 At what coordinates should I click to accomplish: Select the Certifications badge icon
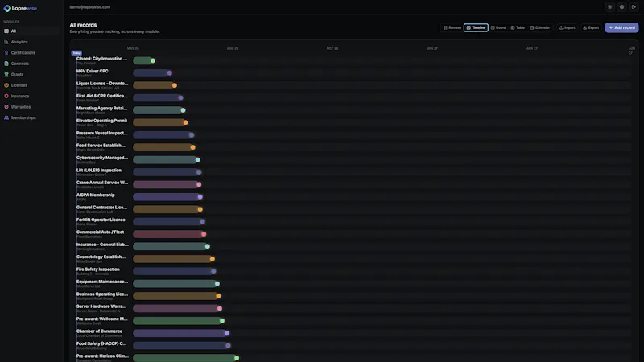pyautogui.click(x=6, y=52)
